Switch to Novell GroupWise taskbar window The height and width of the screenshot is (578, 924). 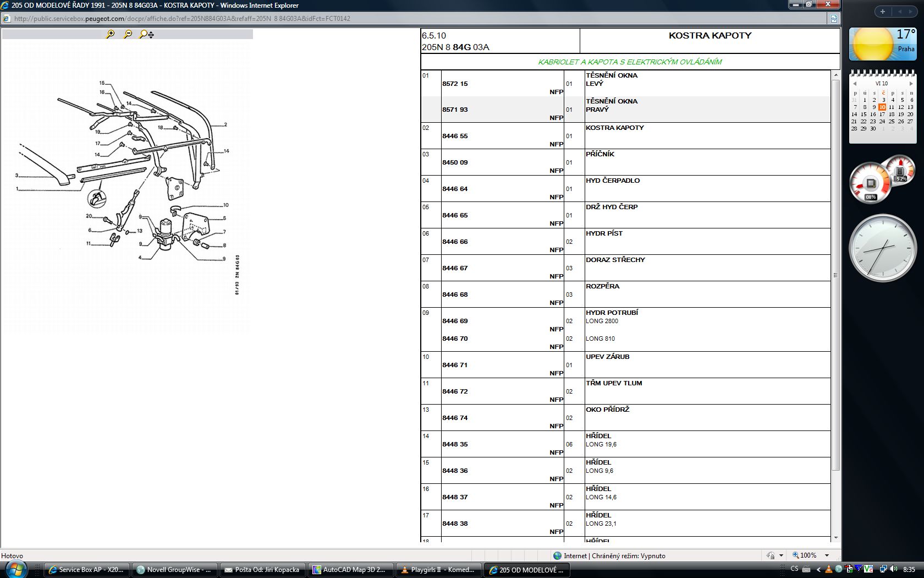pyautogui.click(x=174, y=570)
